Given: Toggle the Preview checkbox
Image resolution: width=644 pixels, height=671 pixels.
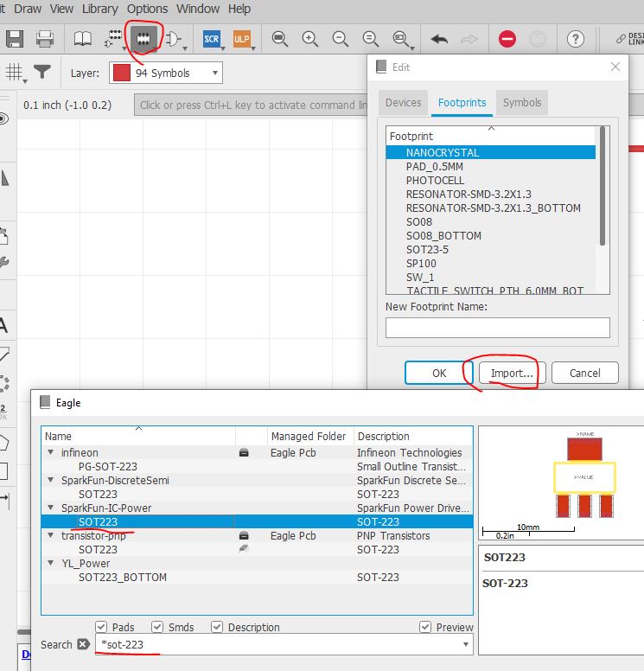Looking at the screenshot, I should (x=425, y=627).
